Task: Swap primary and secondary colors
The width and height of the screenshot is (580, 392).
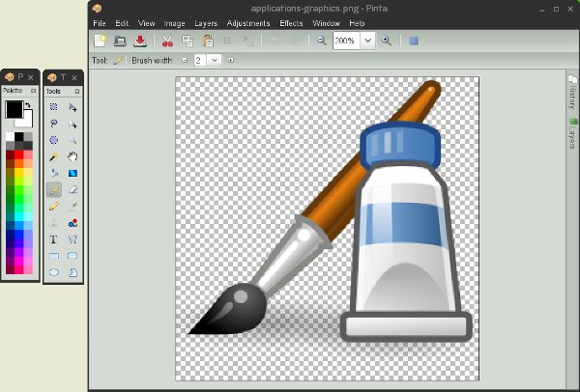Action: (x=28, y=105)
